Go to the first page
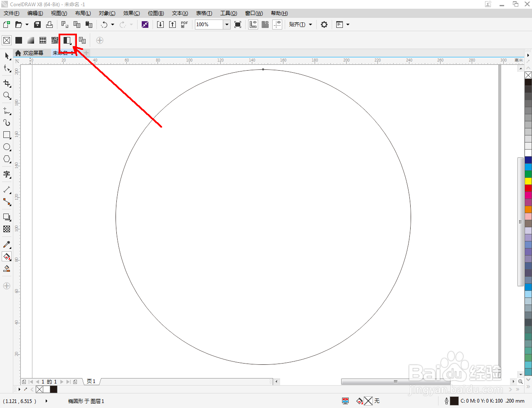 click(31, 382)
